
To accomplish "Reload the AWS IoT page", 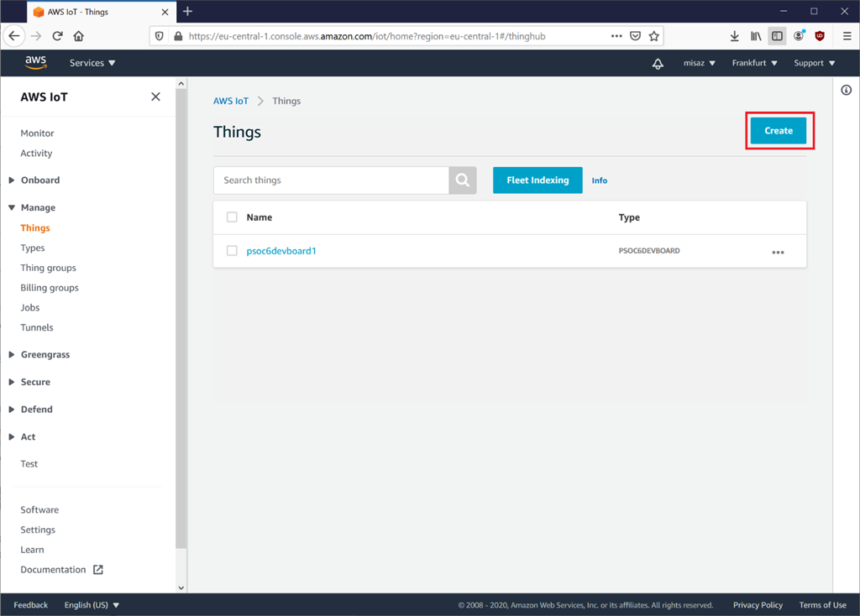I will coord(58,36).
